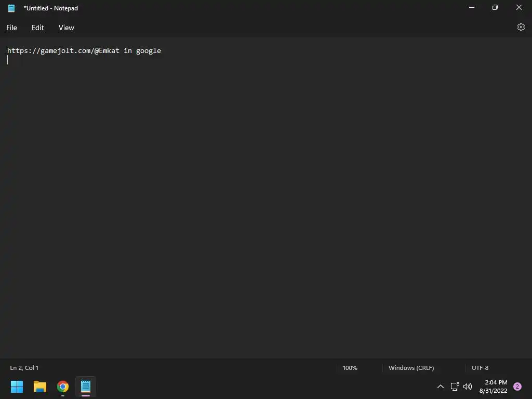
Task: Restore down the Notepad window
Action: coord(495,7)
